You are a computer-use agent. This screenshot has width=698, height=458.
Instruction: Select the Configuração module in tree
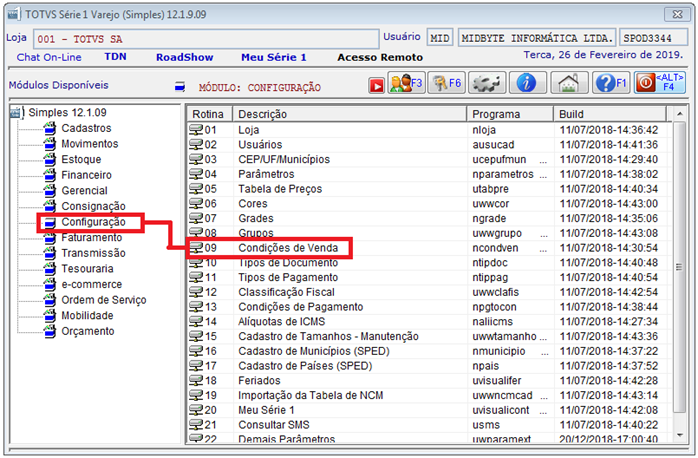point(93,222)
